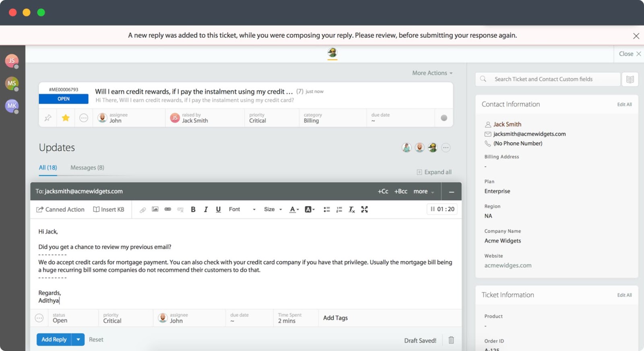Add Tags to the reply

coord(335,318)
